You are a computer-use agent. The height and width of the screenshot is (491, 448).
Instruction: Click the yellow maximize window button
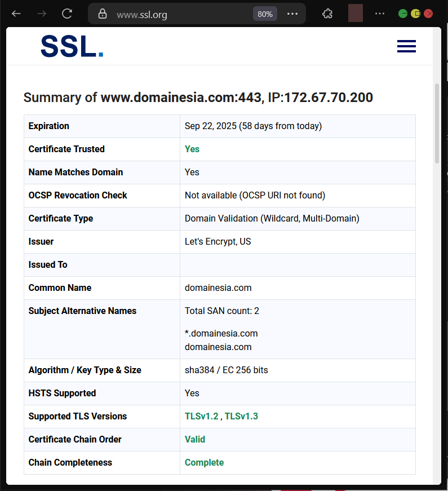(x=415, y=14)
